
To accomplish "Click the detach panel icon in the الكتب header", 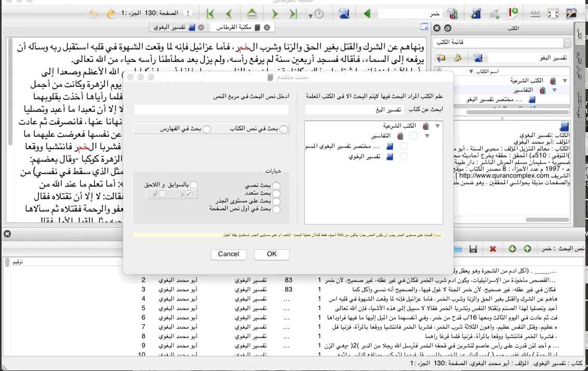I will (447, 28).
